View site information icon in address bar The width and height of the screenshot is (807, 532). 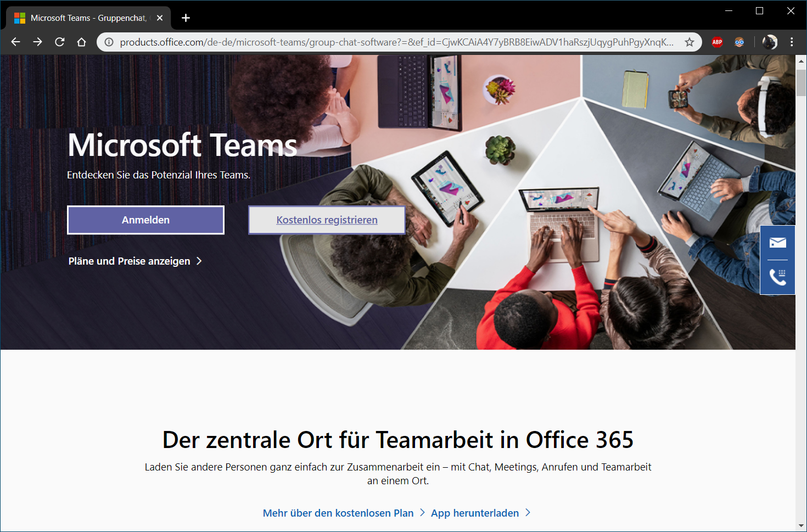coord(109,42)
